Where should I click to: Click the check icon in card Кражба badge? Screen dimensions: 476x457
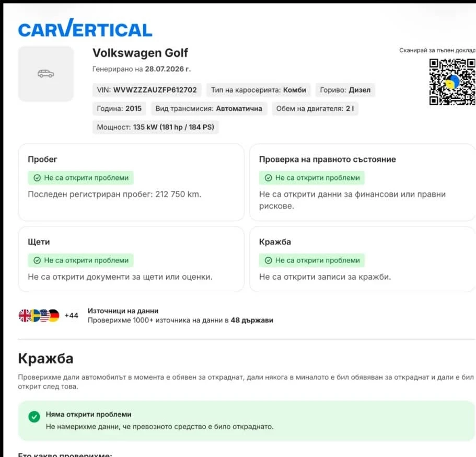click(x=269, y=260)
